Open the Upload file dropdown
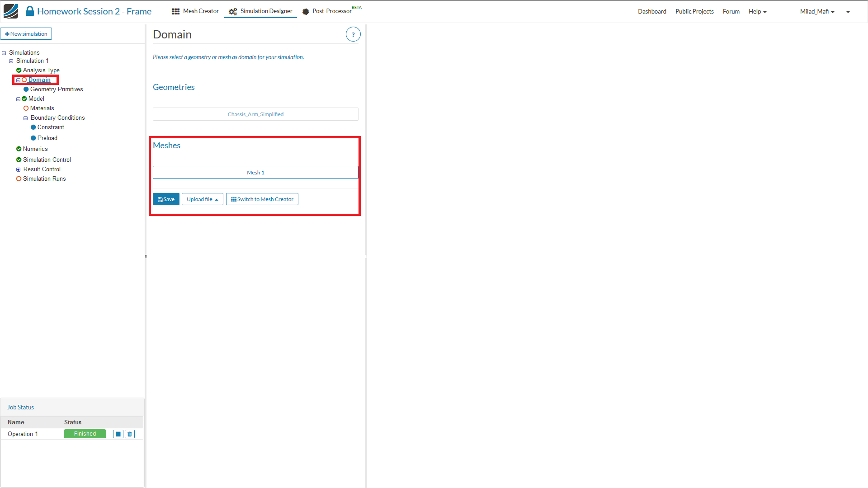868x488 pixels. [202, 199]
